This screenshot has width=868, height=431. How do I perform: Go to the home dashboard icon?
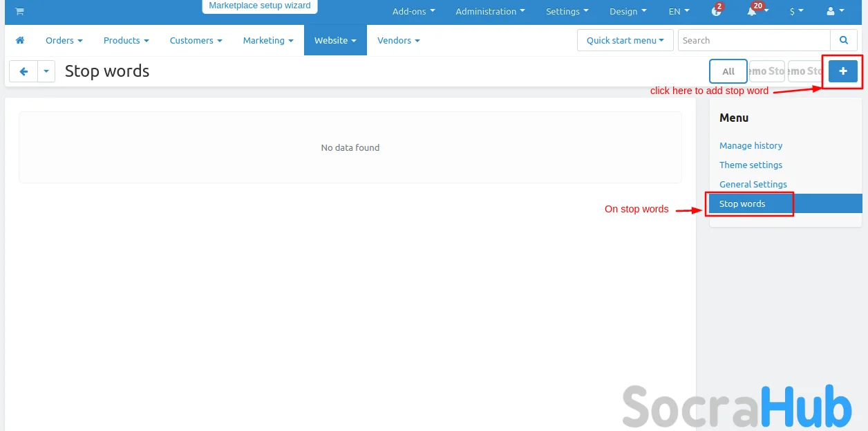pyautogui.click(x=20, y=41)
